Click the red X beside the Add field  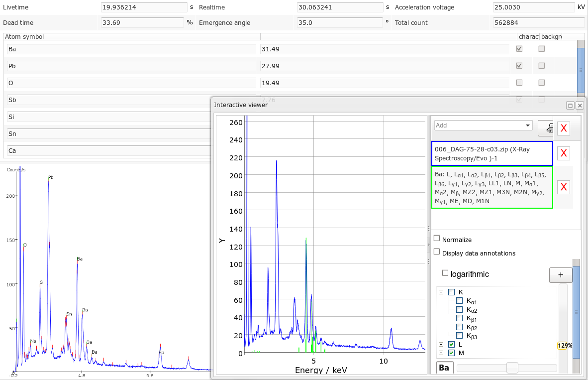[564, 129]
